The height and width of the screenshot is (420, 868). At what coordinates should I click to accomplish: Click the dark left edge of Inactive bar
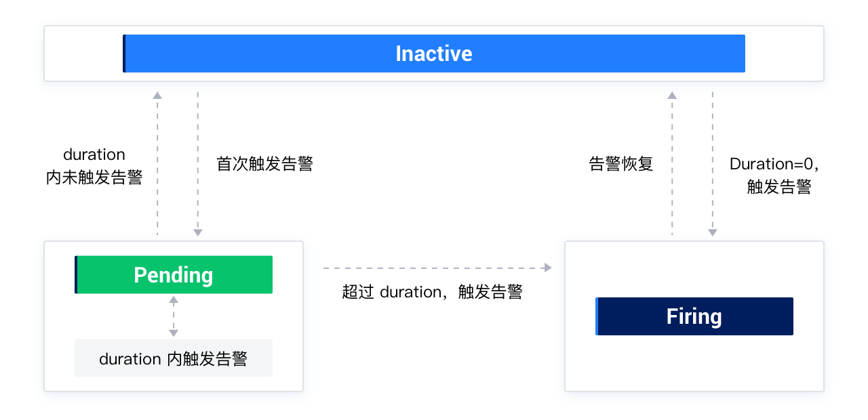point(124,54)
